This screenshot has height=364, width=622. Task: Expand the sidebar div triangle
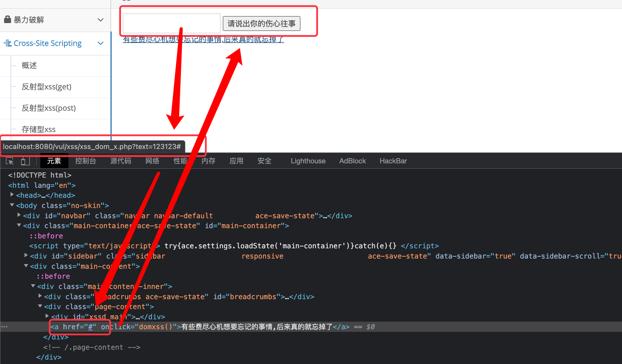[x=26, y=256]
